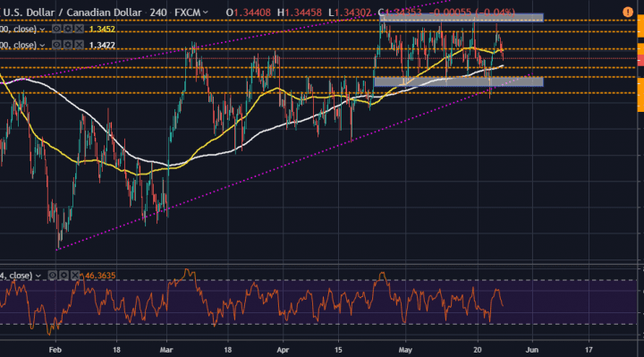The image size is (644, 357).
Task: Delete the indicator with value 1.3422
Action: click(79, 45)
